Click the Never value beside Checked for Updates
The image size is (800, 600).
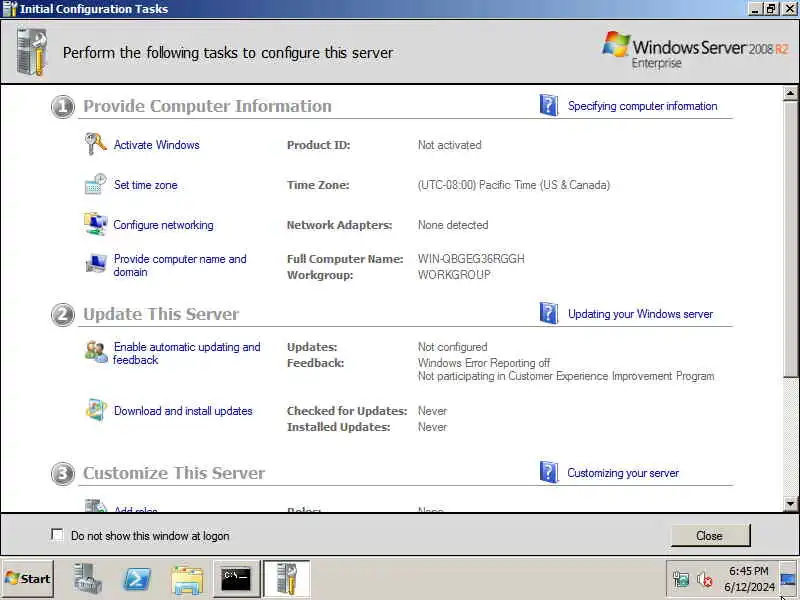pyautogui.click(x=432, y=411)
